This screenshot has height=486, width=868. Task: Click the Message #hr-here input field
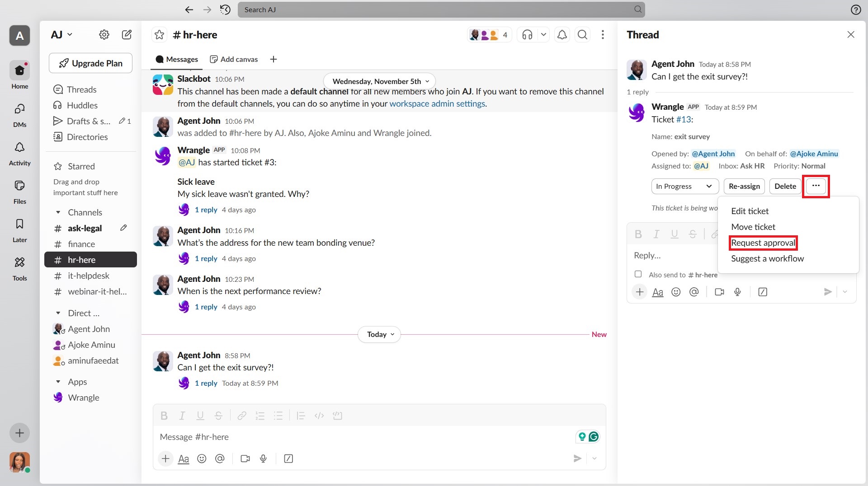tap(362, 437)
